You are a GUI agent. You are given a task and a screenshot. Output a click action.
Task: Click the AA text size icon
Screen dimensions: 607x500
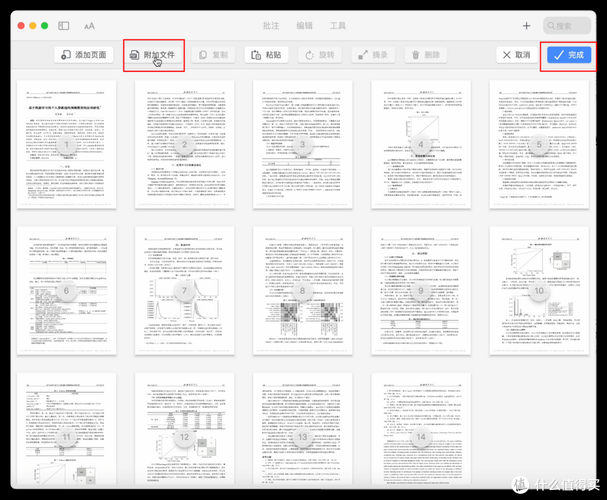[90, 26]
